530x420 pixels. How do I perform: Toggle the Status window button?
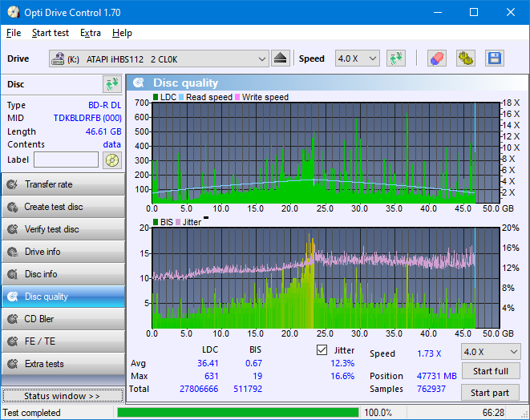[x=63, y=396]
